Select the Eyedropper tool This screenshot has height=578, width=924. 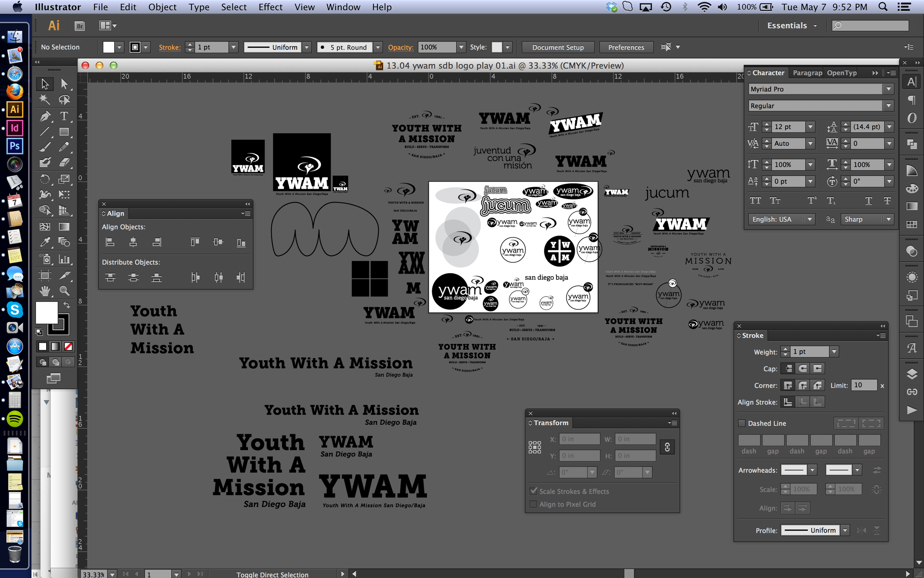point(45,241)
